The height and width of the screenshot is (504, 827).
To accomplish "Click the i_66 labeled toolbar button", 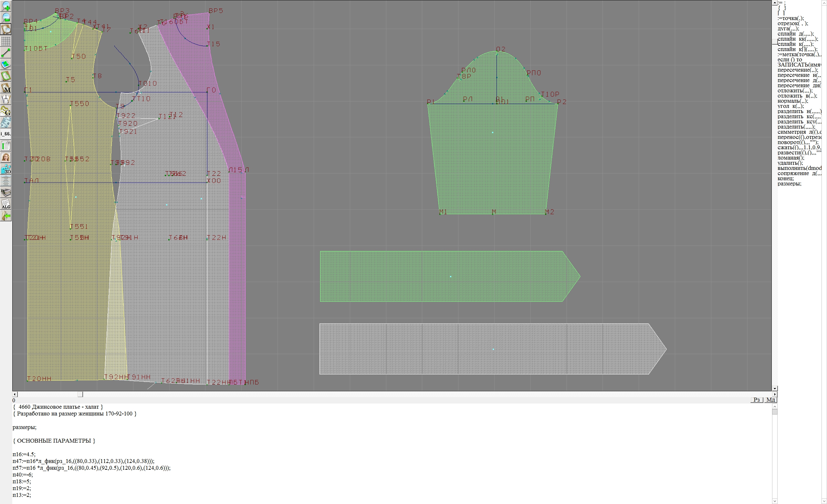I will (6, 134).
